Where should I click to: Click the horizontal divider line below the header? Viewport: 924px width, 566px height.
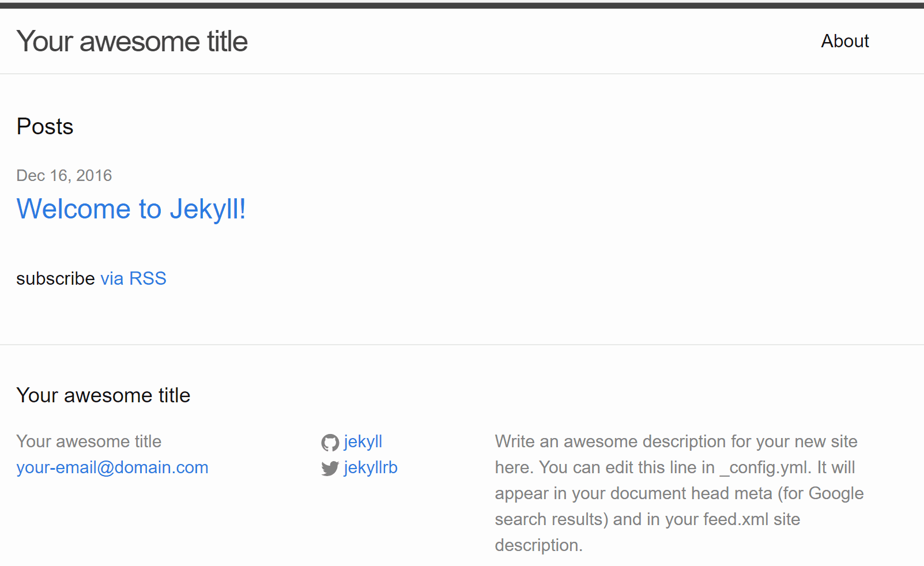pos(461,74)
